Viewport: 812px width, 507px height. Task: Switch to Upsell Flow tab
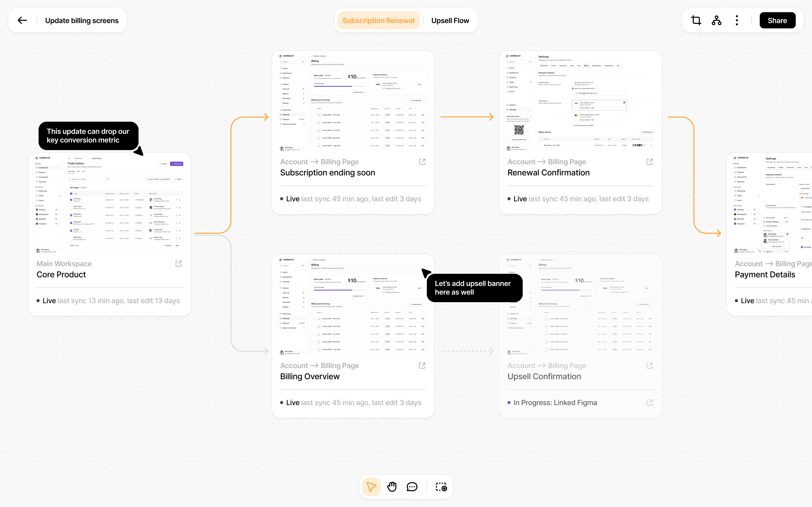(x=450, y=21)
